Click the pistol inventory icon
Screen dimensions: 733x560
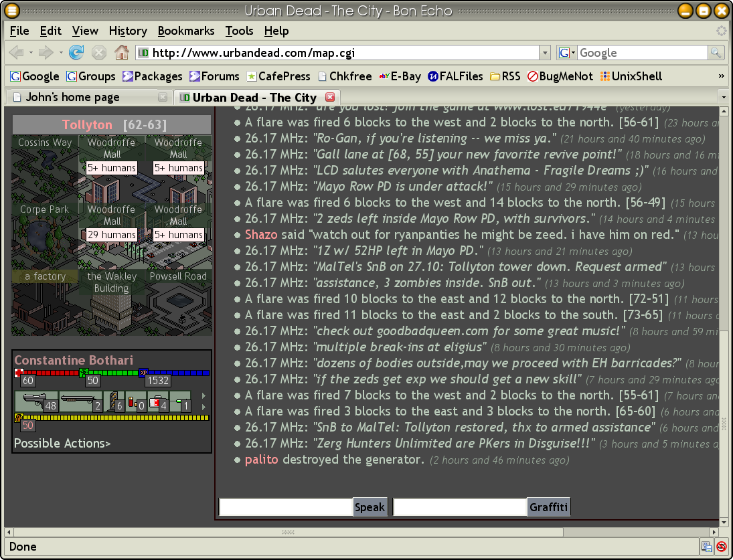pos(36,401)
